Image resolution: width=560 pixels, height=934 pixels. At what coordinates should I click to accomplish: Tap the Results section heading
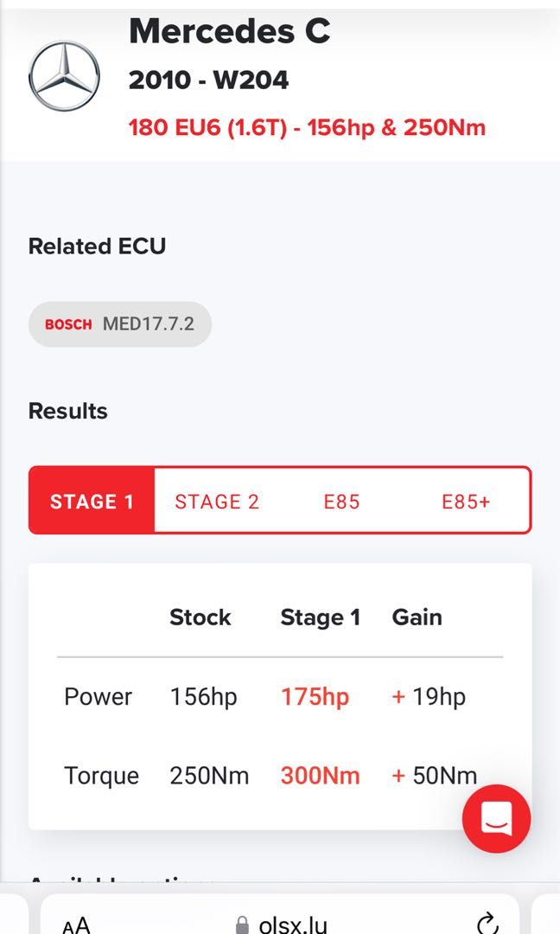tap(68, 411)
